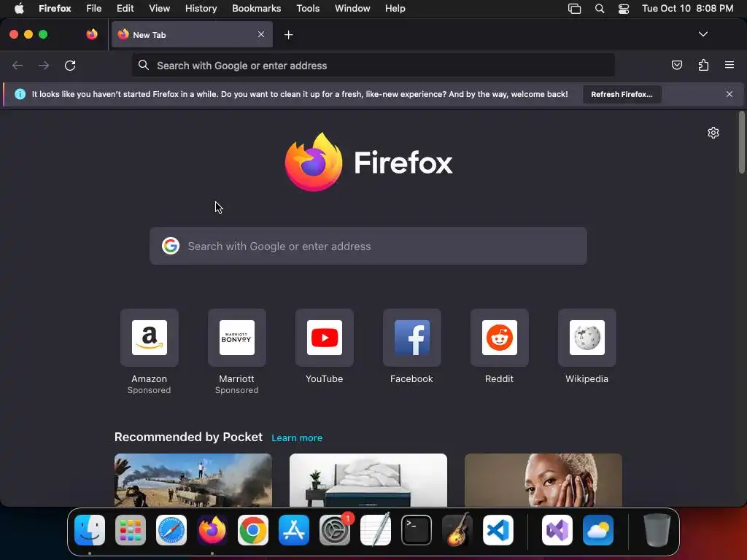Go back one page

[x=18, y=65]
